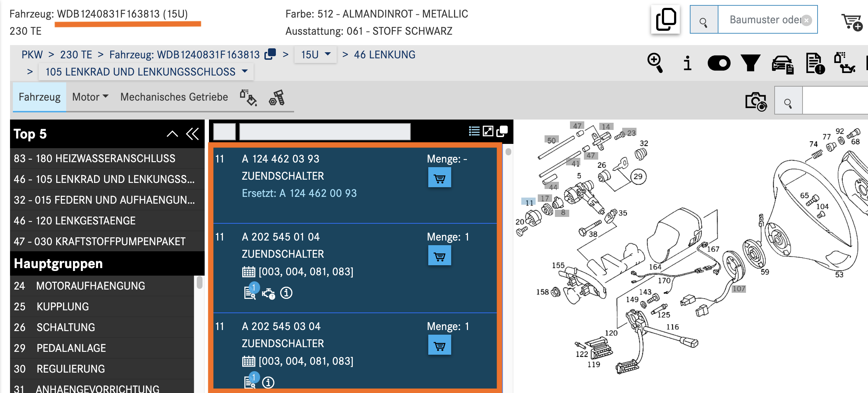Click the magnifier of the lower search box
The height and width of the screenshot is (393, 868).
(788, 101)
